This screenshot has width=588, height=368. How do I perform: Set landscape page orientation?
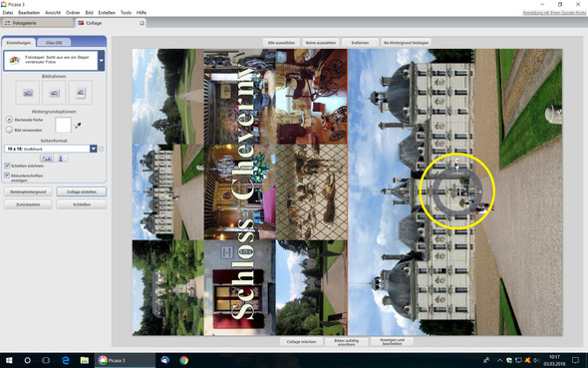(x=47, y=159)
